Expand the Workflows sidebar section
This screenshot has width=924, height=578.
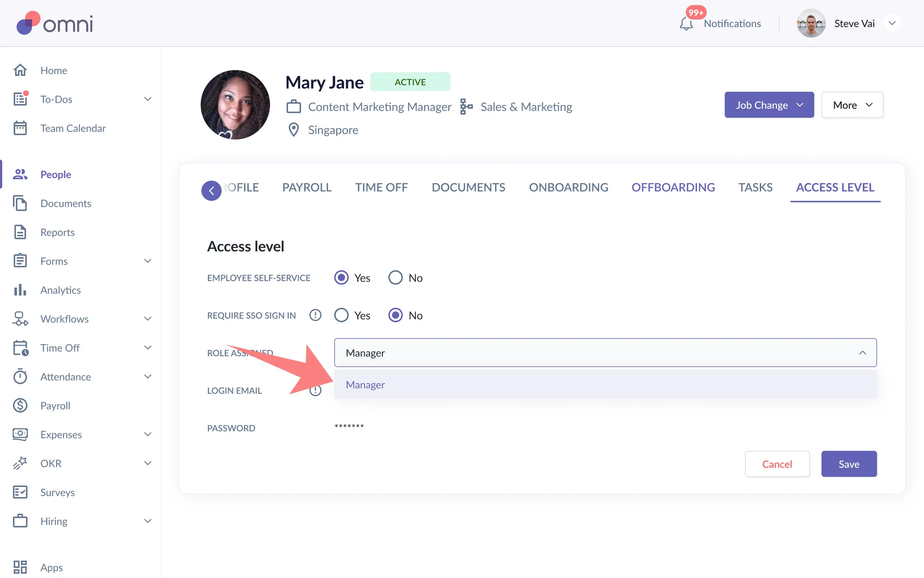pyautogui.click(x=148, y=319)
